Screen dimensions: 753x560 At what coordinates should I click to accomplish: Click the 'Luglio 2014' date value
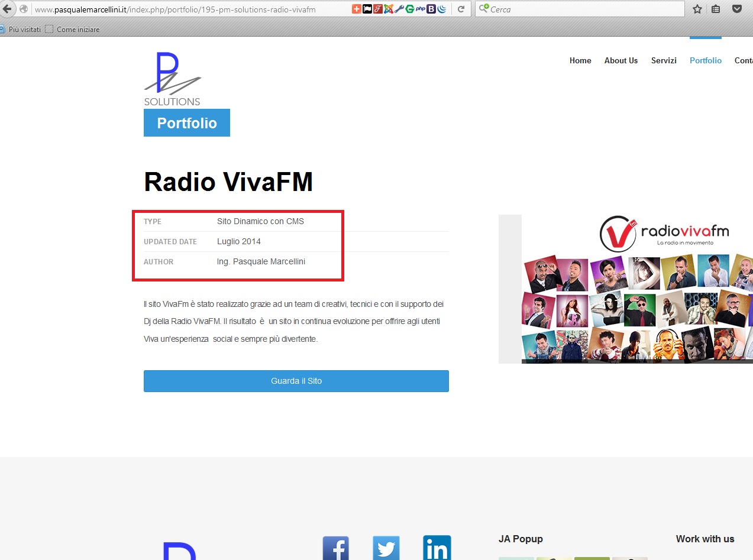[x=239, y=241]
